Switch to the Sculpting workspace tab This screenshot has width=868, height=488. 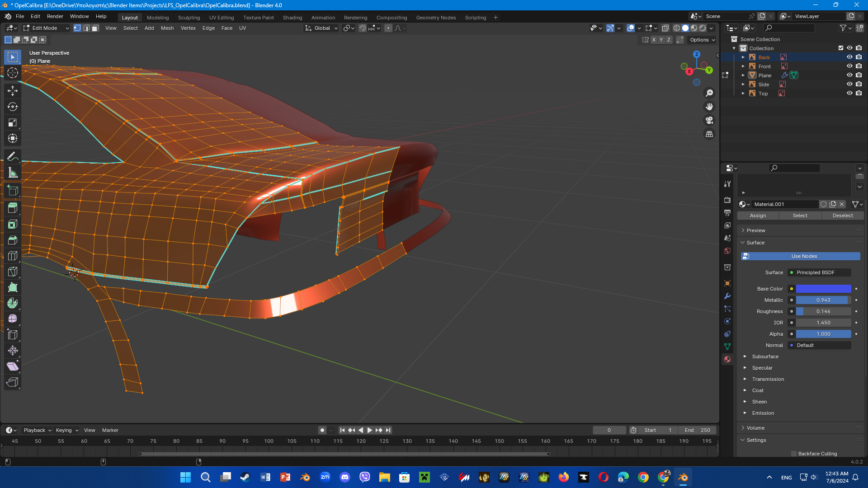[x=189, y=18]
